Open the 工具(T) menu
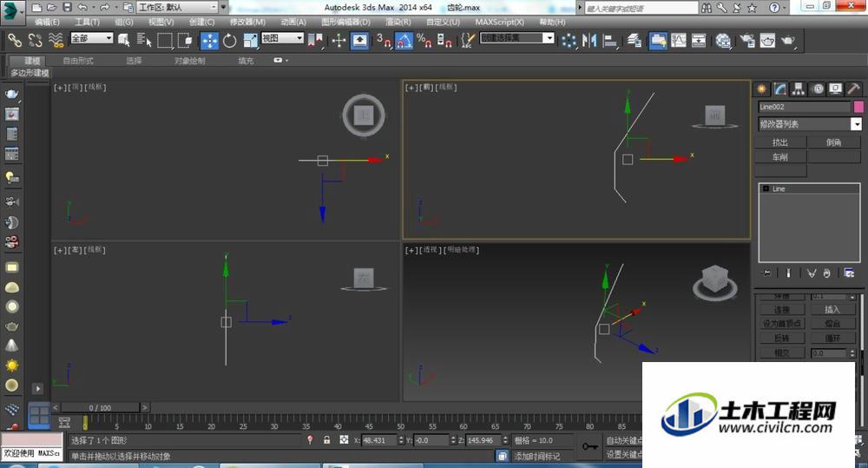 coord(87,22)
